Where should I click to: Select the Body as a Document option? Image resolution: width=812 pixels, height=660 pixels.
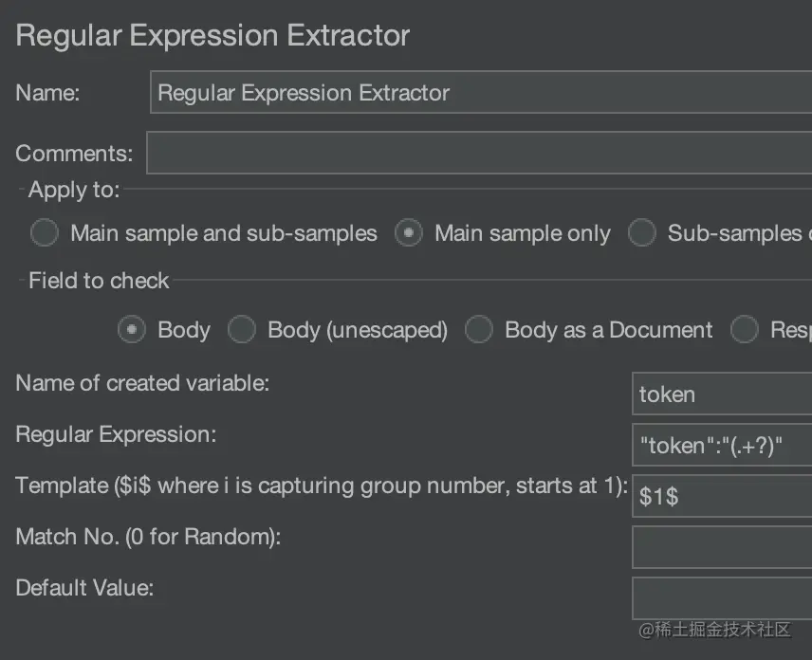[x=479, y=330]
